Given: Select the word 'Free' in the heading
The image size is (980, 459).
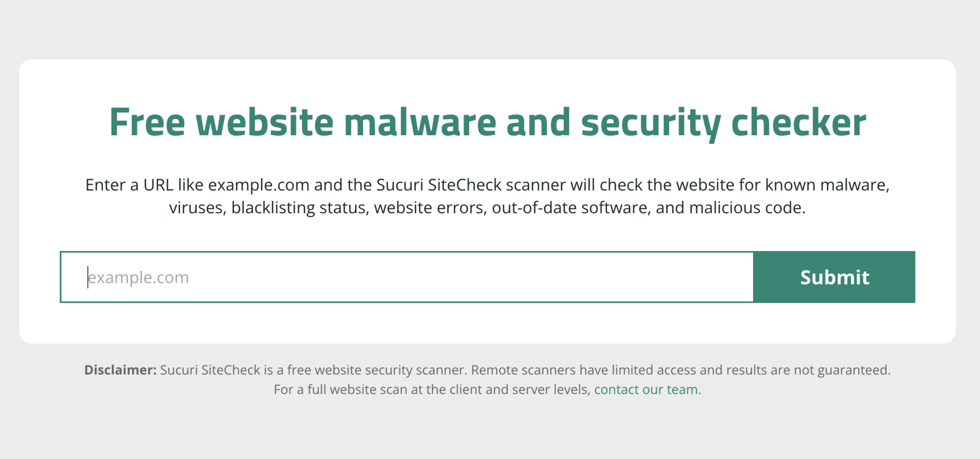Looking at the screenshot, I should click(147, 122).
